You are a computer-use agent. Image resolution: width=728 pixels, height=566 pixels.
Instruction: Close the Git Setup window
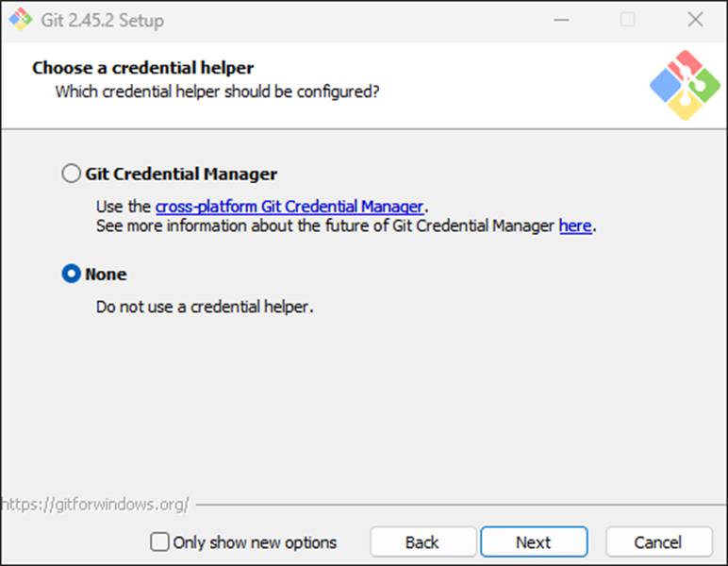pyautogui.click(x=695, y=20)
